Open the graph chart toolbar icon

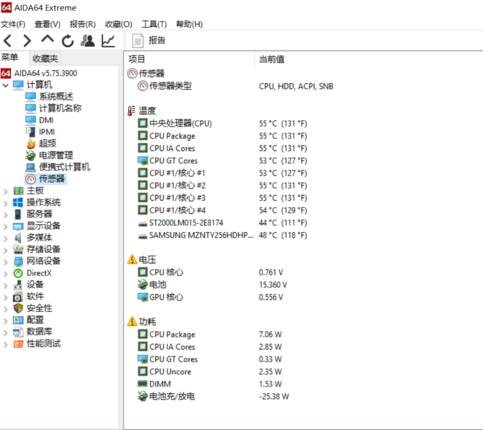[108, 41]
